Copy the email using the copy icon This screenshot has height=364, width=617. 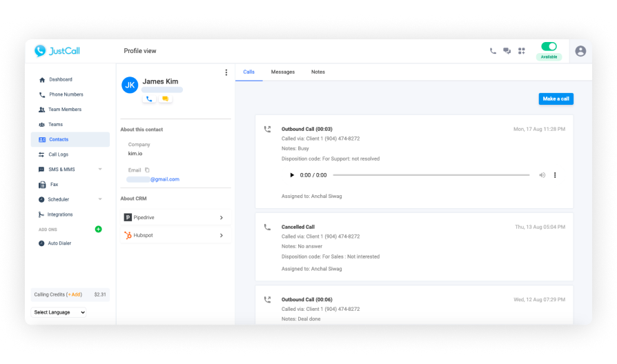pos(147,170)
